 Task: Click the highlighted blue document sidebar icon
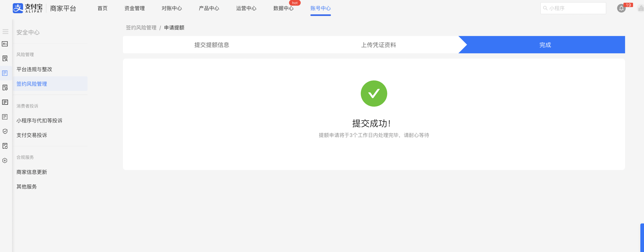(5, 73)
